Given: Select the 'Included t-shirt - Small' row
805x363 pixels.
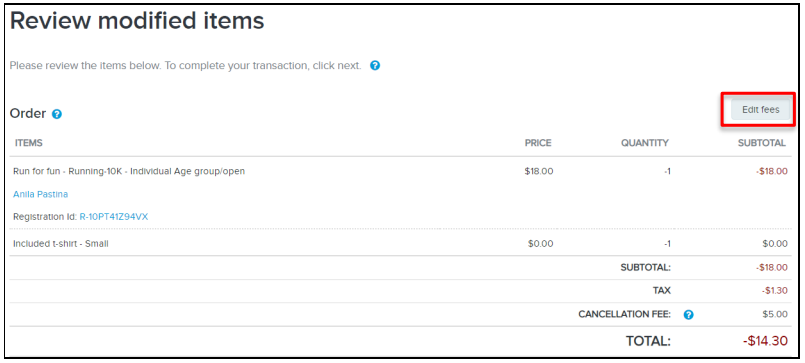Looking at the screenshot, I should (400, 244).
